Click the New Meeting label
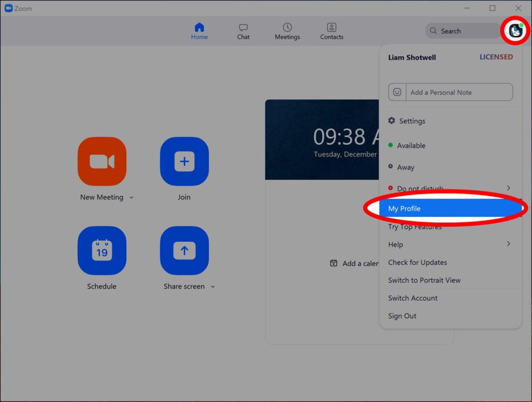The height and width of the screenshot is (402, 532). pos(101,197)
